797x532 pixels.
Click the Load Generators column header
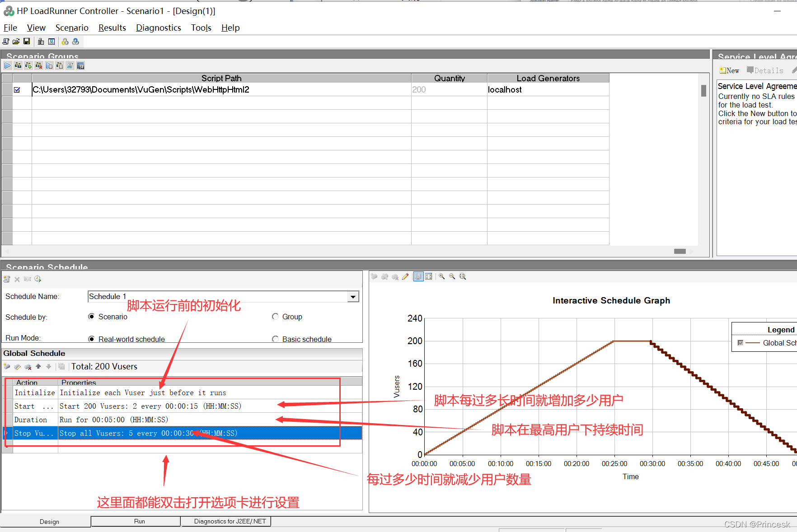tap(549, 78)
